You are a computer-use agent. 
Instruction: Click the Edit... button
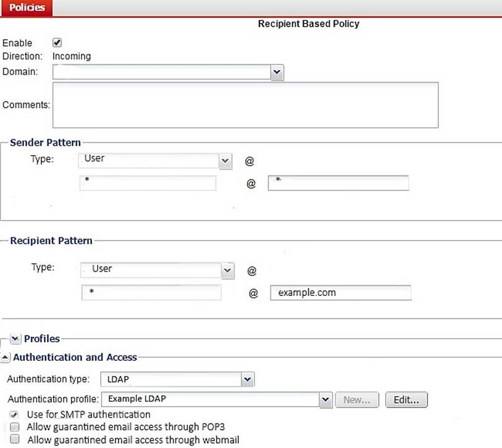point(406,400)
